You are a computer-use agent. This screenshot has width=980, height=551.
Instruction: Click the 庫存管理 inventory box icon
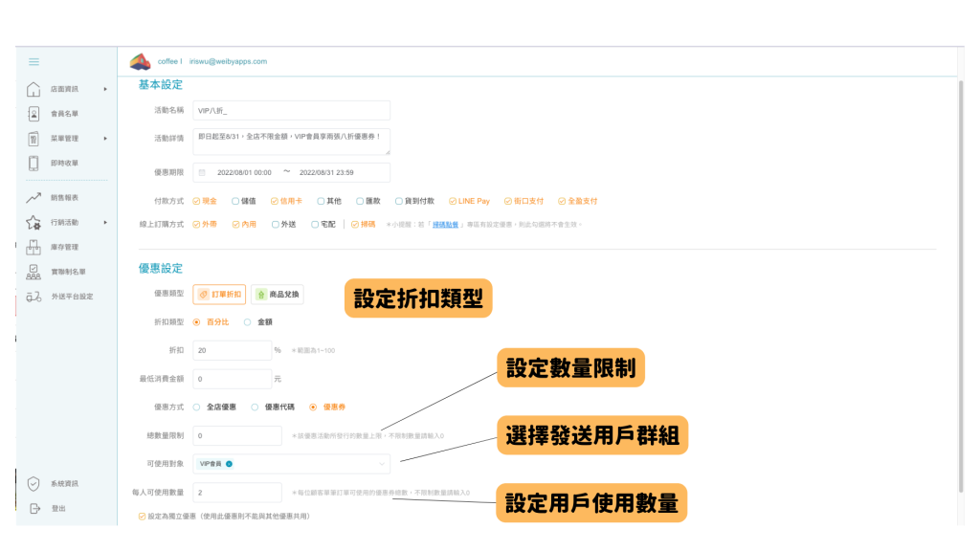(33, 247)
